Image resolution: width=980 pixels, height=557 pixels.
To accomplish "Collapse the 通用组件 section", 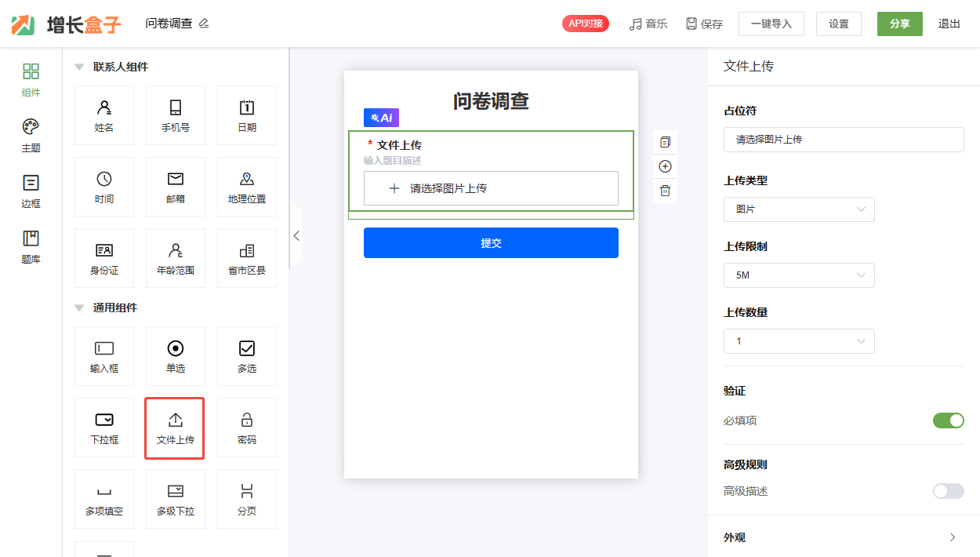I will pos(79,308).
